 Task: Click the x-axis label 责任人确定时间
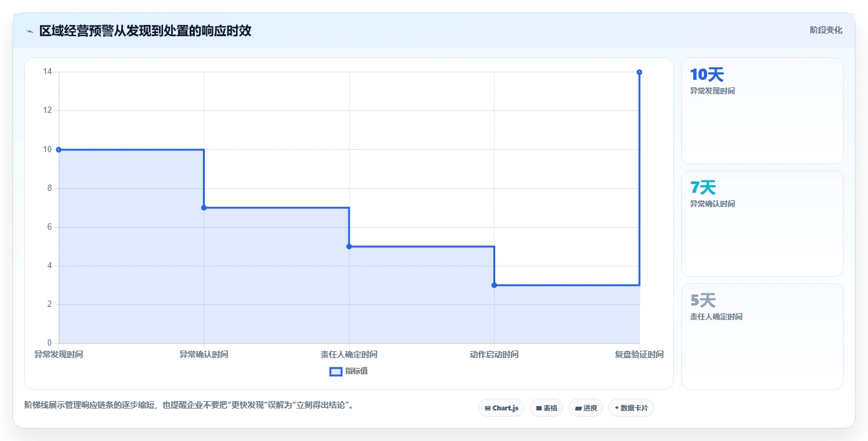tap(349, 354)
